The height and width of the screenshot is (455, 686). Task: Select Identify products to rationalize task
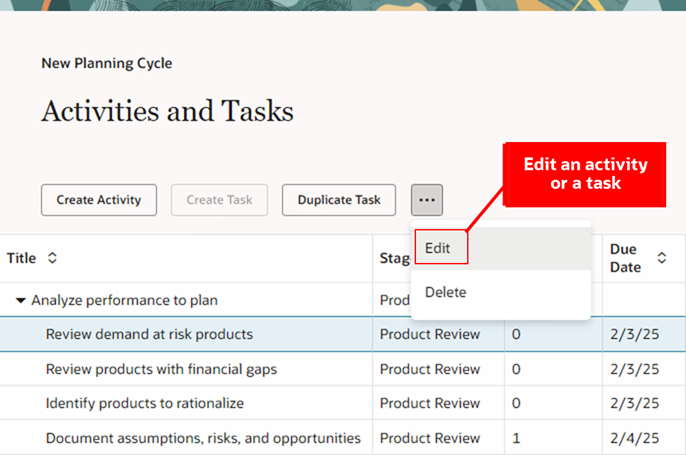pos(145,403)
